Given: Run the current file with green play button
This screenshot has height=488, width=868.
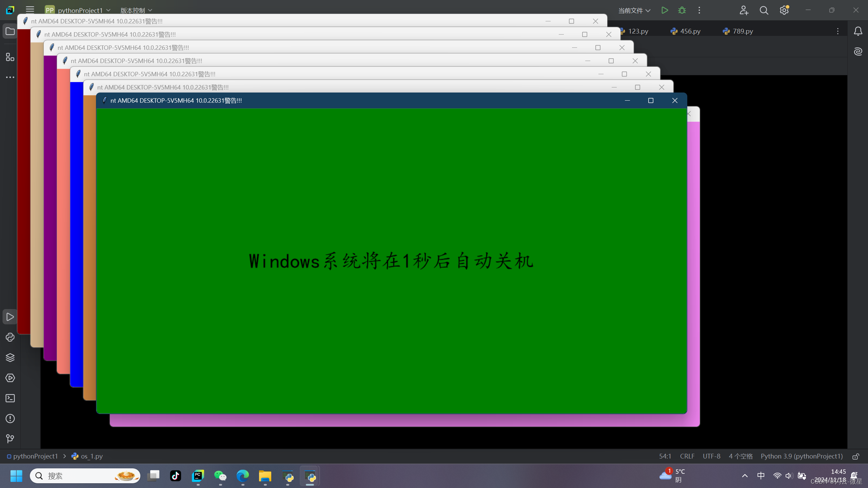Looking at the screenshot, I should (x=665, y=10).
